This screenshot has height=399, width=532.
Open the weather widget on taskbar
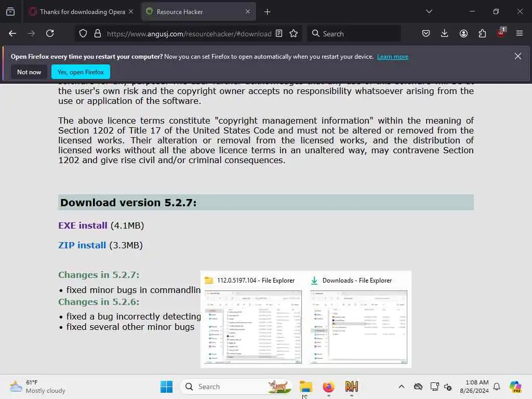(38, 387)
